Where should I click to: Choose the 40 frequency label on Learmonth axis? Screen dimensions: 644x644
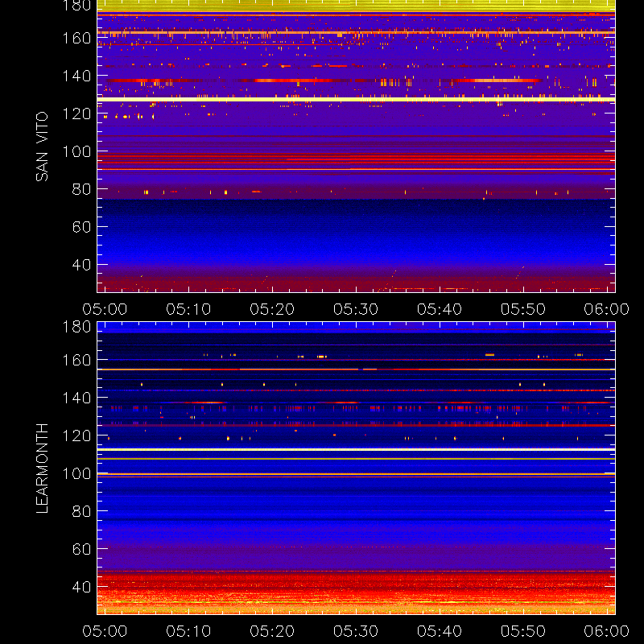(82, 587)
